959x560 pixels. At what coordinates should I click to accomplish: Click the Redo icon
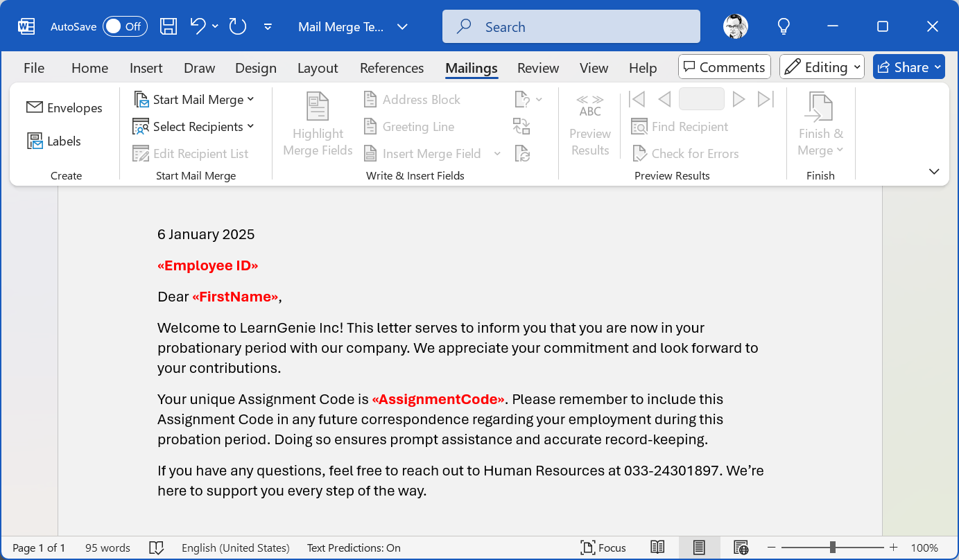[x=238, y=26]
